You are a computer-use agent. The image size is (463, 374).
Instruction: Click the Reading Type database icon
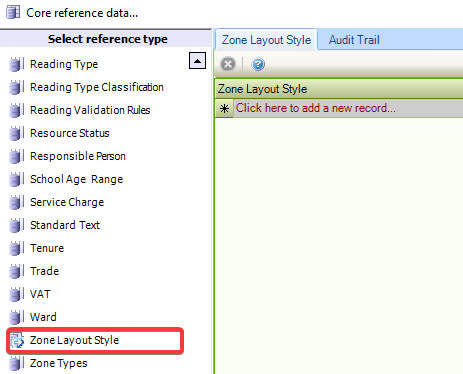point(16,64)
